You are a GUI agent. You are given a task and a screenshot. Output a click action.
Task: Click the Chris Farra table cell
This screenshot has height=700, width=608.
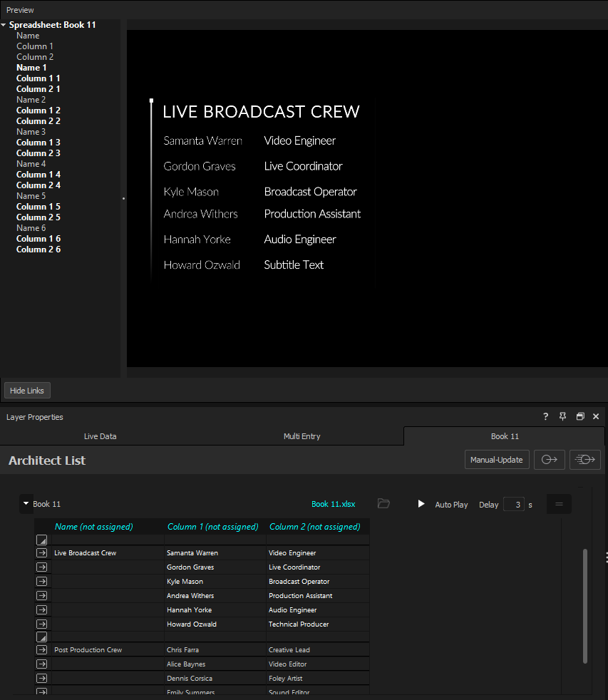pyautogui.click(x=215, y=649)
